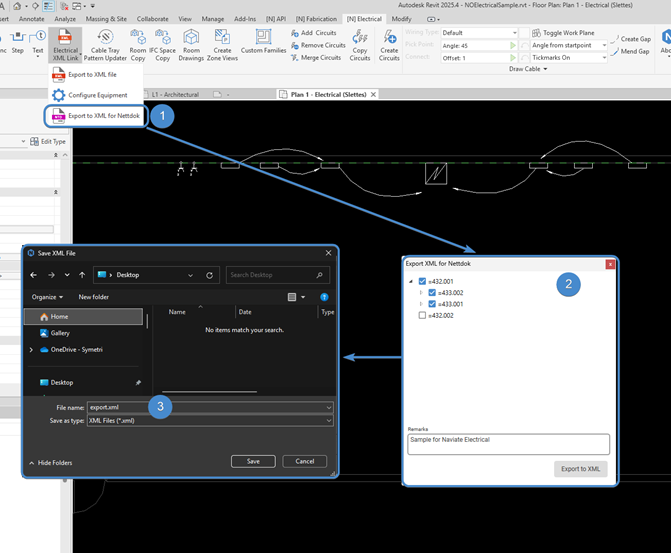Click the File name input field
Screen dimensions: 671x553
click(210, 407)
